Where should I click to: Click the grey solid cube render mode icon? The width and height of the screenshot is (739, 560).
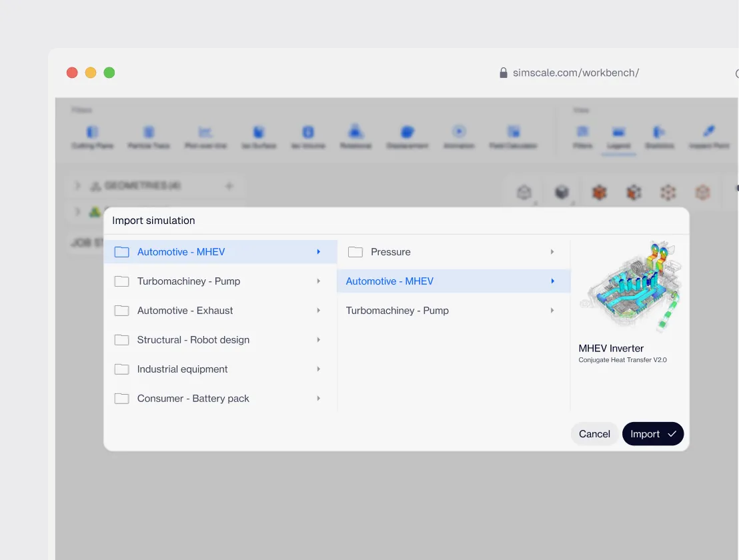tap(562, 192)
